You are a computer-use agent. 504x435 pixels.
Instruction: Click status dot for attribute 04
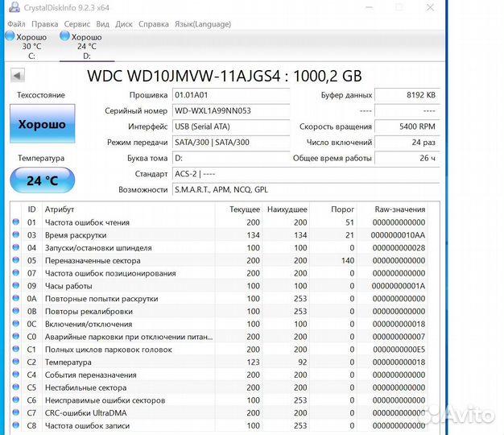pyautogui.click(x=16, y=247)
